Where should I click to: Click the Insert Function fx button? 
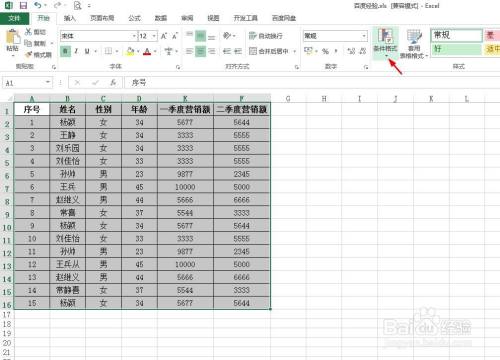(113, 82)
